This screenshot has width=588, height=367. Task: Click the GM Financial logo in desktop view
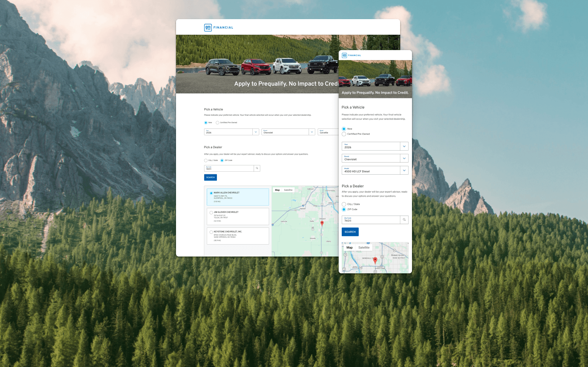click(x=218, y=28)
